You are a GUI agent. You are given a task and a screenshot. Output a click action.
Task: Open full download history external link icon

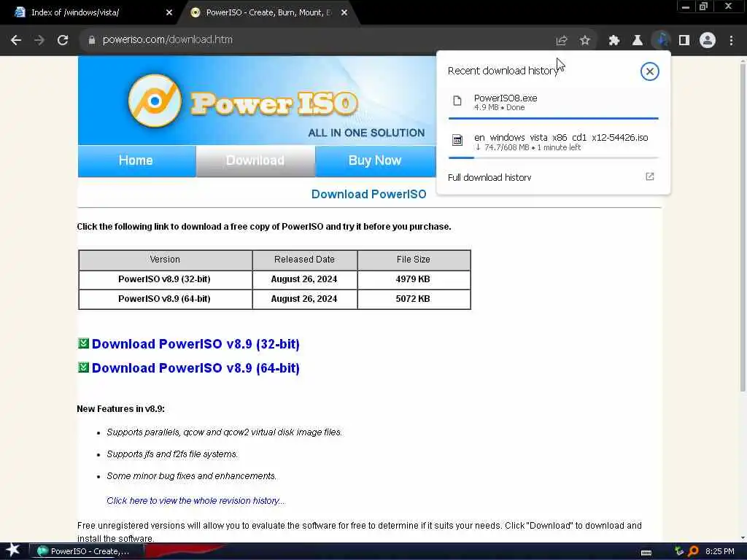pyautogui.click(x=650, y=176)
